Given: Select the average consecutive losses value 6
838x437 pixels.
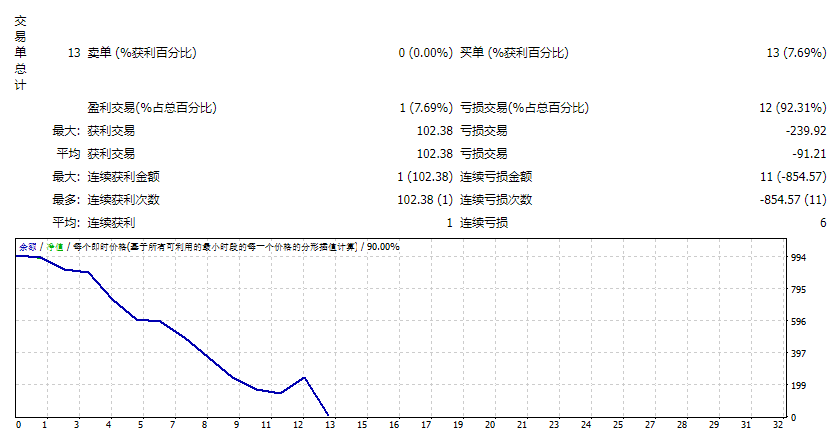Looking at the screenshot, I should click(x=823, y=223).
